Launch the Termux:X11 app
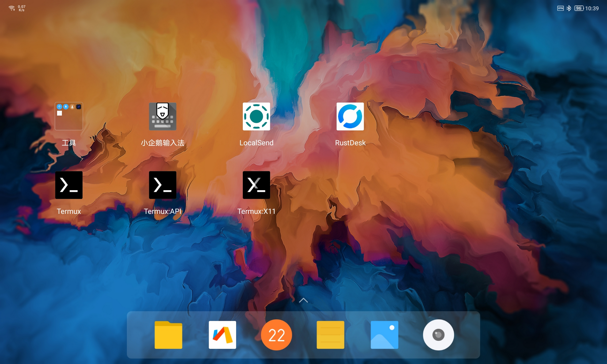 pyautogui.click(x=256, y=185)
